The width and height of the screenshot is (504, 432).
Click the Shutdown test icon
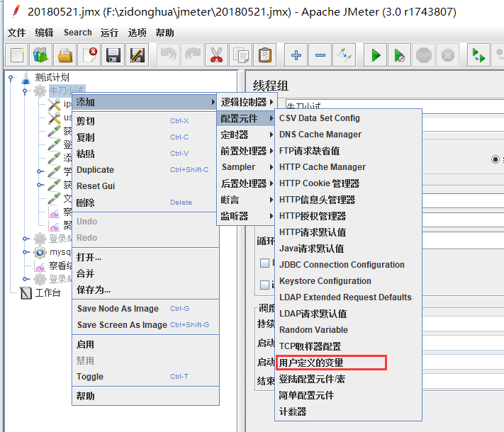448,55
